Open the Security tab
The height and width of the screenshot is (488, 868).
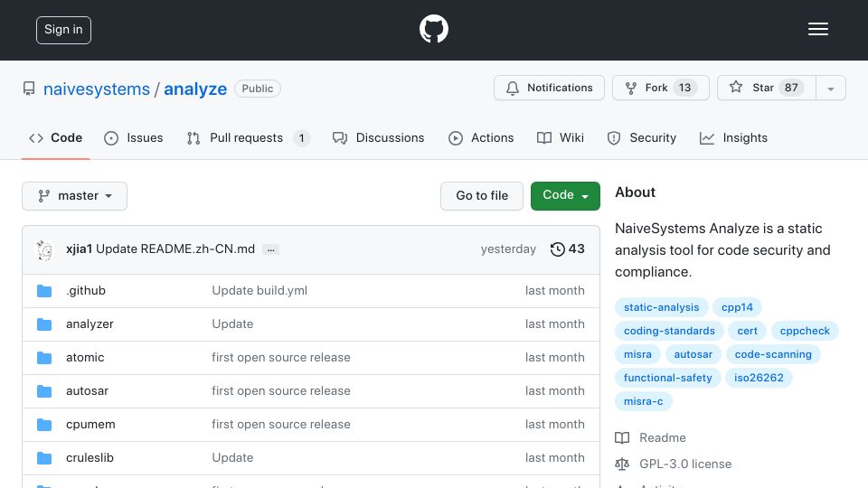pos(642,137)
